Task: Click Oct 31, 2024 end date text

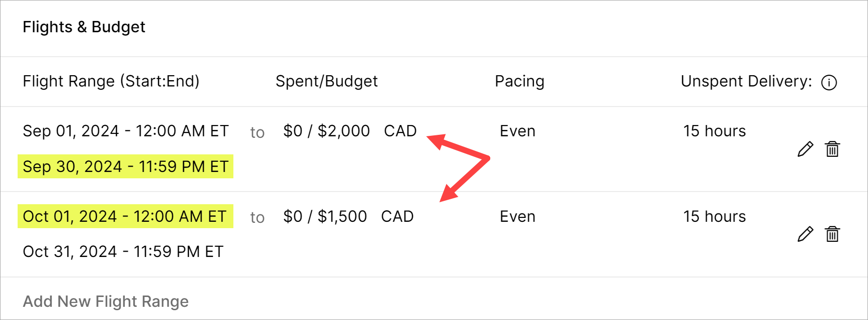Action: click(x=123, y=252)
